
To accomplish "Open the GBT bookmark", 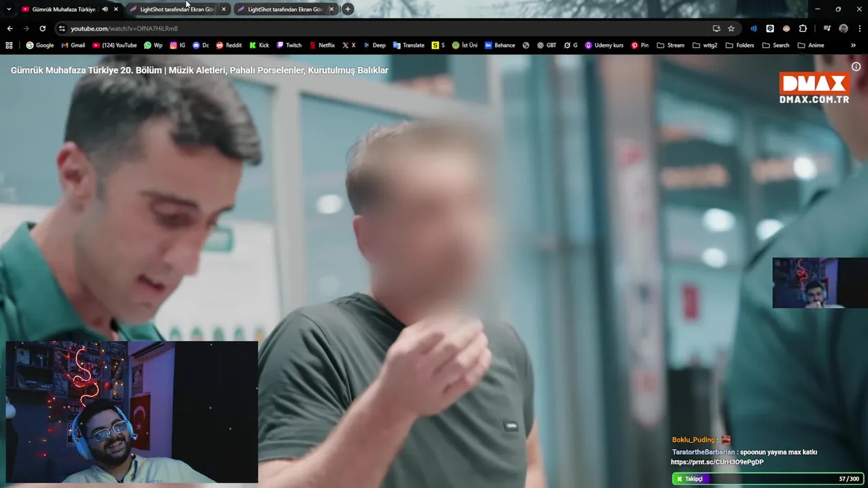I will (547, 45).
